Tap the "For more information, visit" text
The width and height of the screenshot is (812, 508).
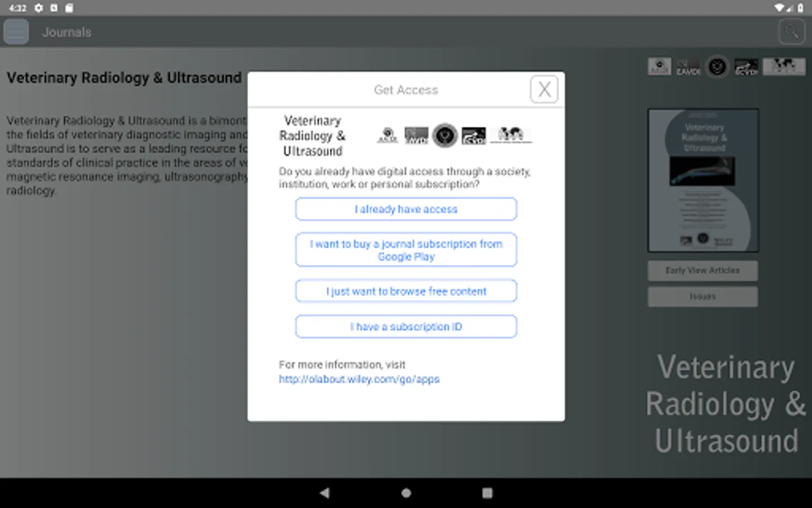(x=342, y=365)
